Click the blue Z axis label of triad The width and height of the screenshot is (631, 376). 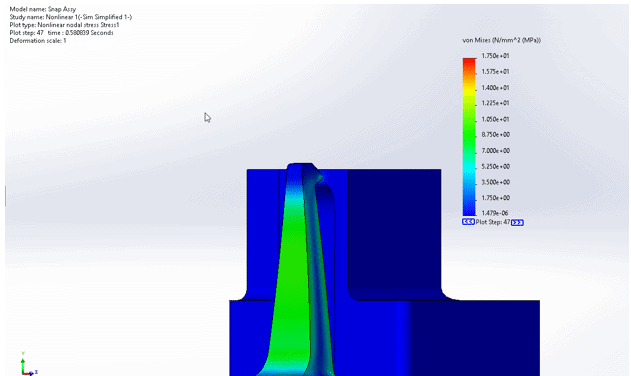coord(36,372)
